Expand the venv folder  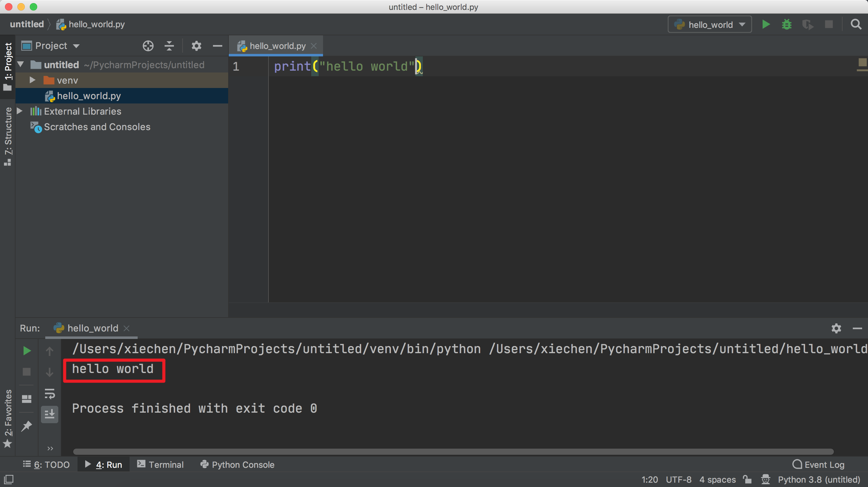click(32, 80)
